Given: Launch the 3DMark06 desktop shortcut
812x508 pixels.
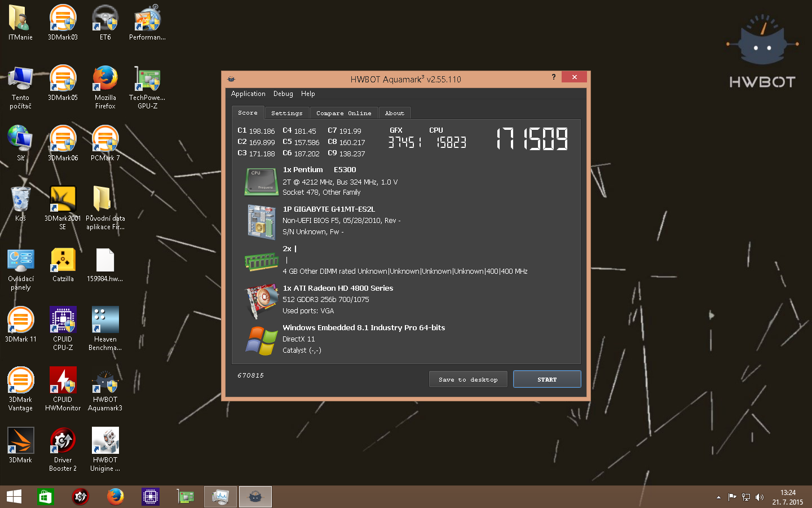Looking at the screenshot, I should point(63,143).
